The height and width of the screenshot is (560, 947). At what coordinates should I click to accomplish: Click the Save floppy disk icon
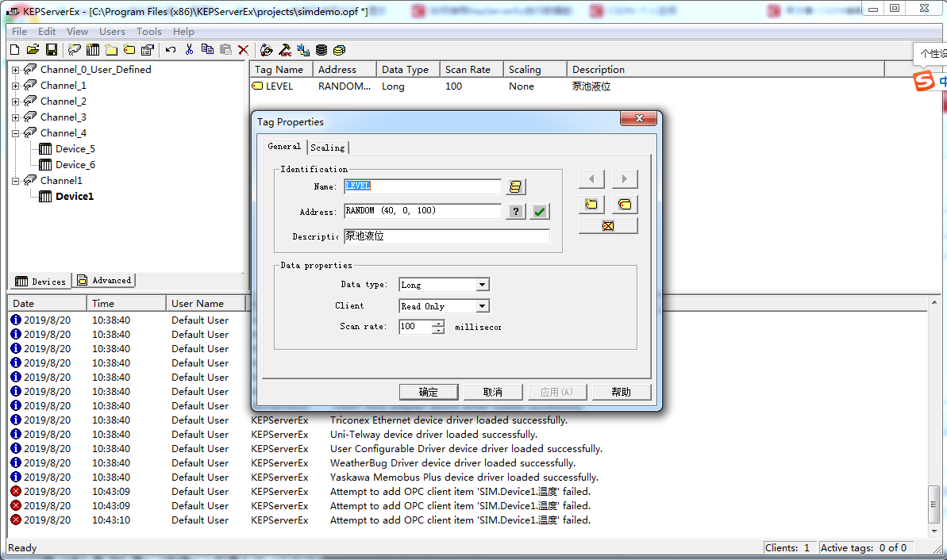[52, 50]
